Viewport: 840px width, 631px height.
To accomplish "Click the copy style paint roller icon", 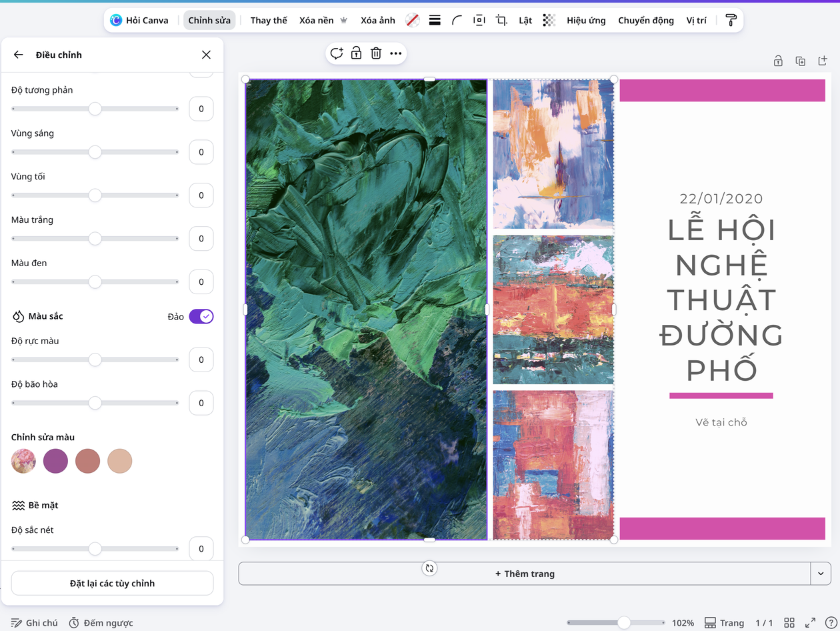I will [731, 20].
